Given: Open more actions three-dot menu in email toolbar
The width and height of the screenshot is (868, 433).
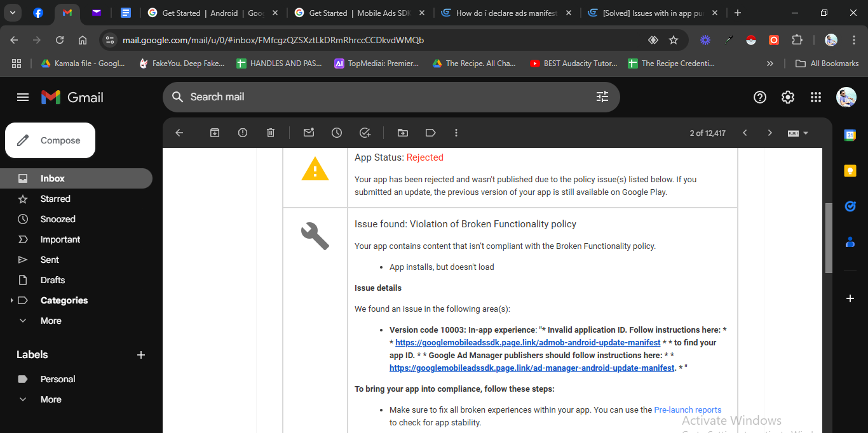Looking at the screenshot, I should pos(456,133).
